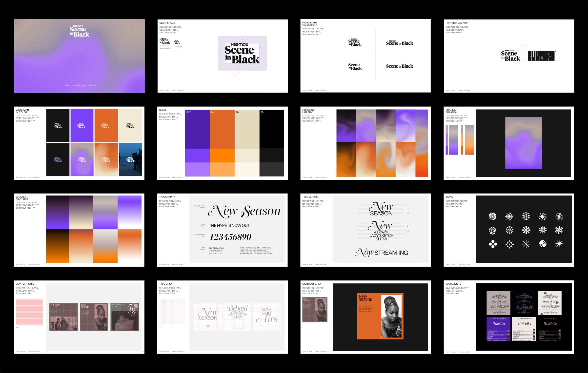Screen dimensions: 588x373
Task: Click the 'Now STREAMING' type setting sample
Action: click(381, 253)
